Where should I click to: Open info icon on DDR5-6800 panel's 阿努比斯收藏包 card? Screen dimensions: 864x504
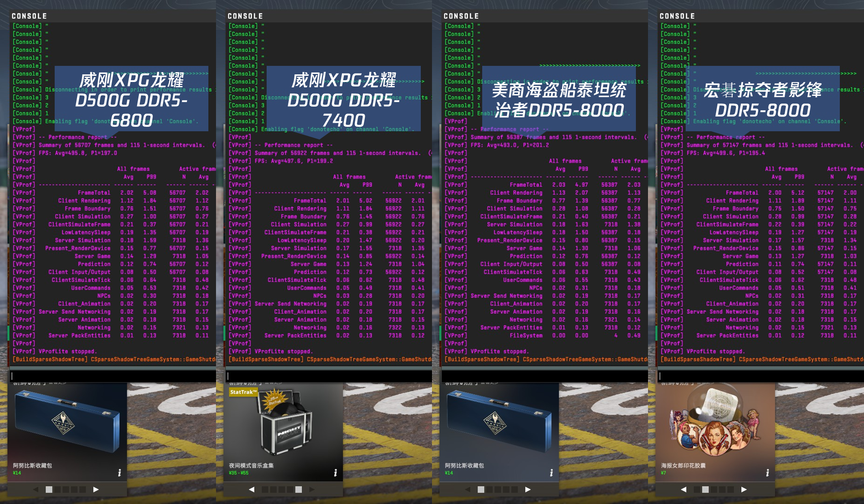(x=119, y=473)
